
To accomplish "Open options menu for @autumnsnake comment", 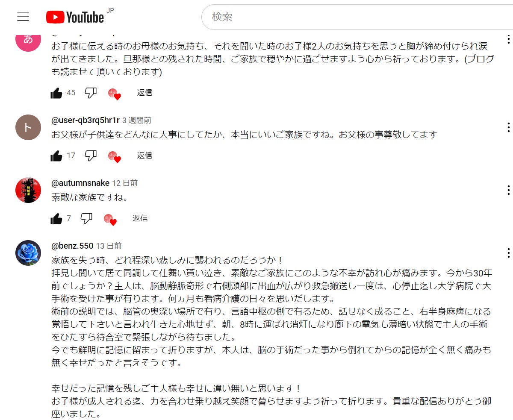I will (x=508, y=190).
